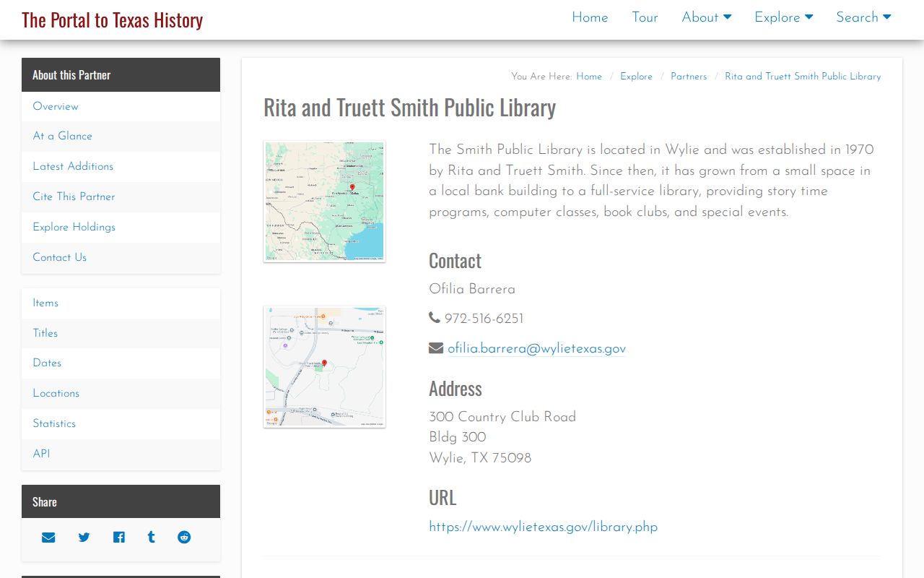Share on Tumblr icon
The height and width of the screenshot is (578, 924).
coord(151,538)
